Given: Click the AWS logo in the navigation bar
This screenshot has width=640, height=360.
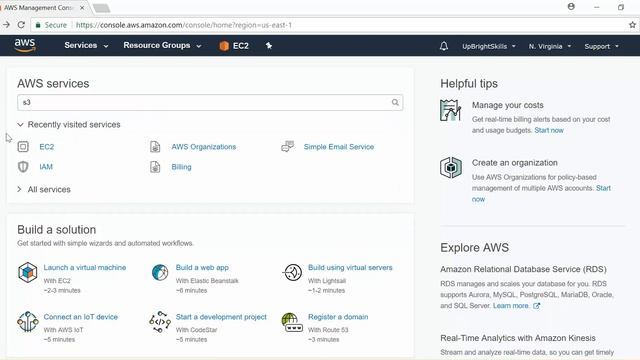Looking at the screenshot, I should coord(25,45).
